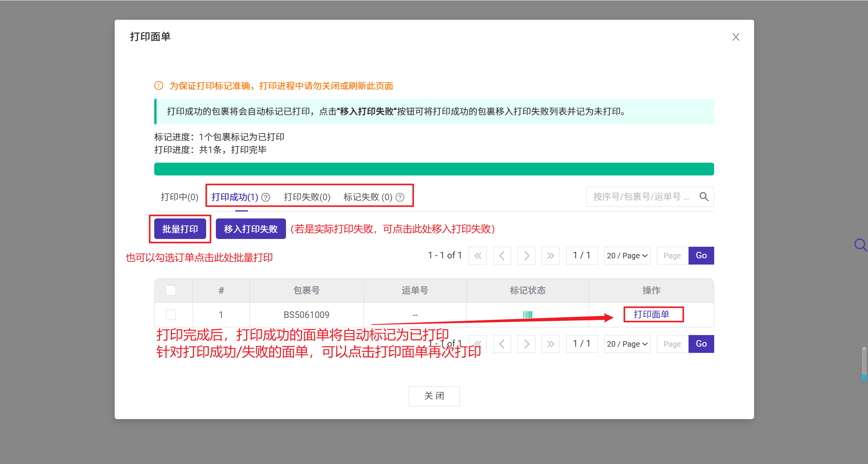868x464 pixels.
Task: Click the search magnifier icon in the search box
Action: (x=704, y=197)
